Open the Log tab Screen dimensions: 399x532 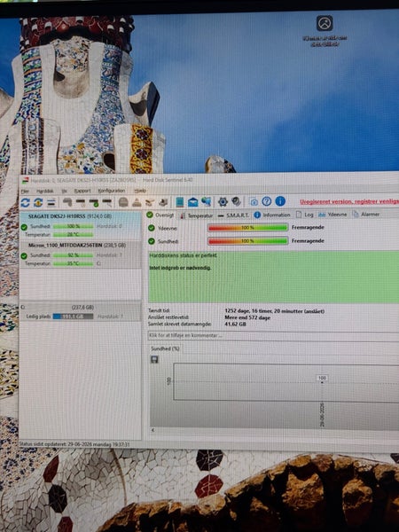pos(305,215)
